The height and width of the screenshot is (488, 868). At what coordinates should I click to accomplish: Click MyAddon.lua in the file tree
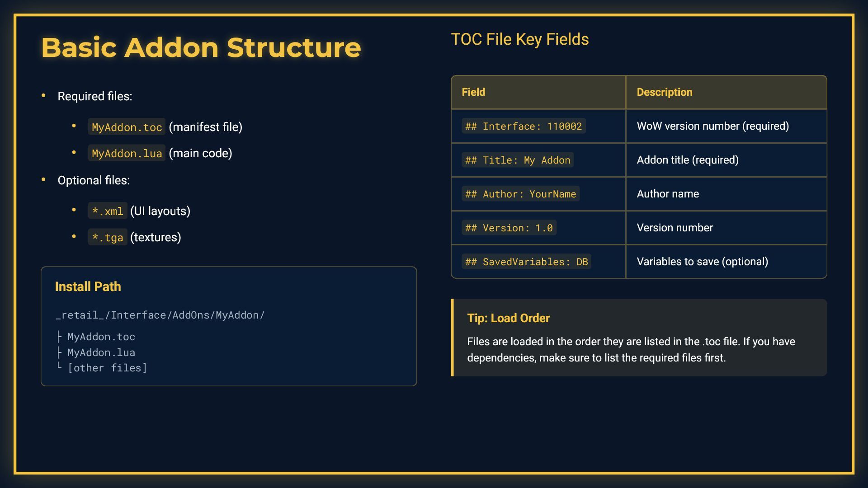tap(101, 352)
